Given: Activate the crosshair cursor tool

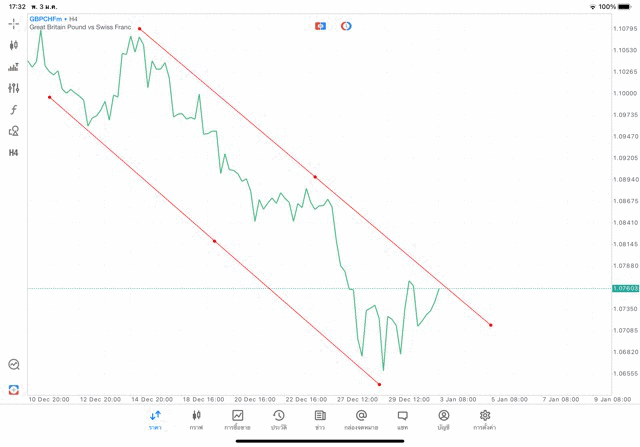Looking at the screenshot, I should pyautogui.click(x=14, y=23).
